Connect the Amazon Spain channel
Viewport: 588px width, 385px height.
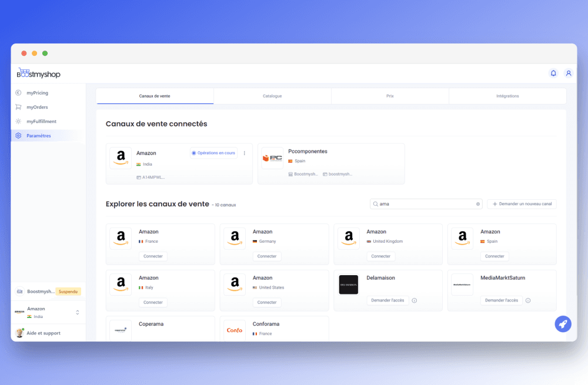(495, 256)
